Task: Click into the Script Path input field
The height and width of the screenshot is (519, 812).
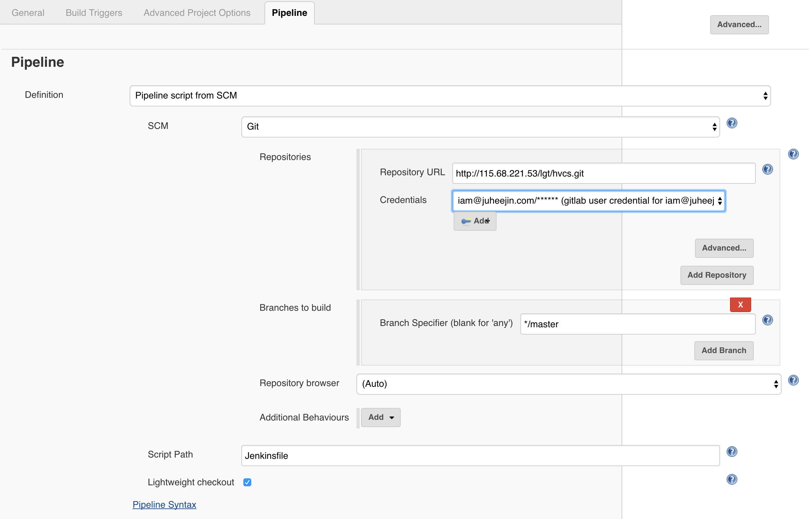Action: 480,455
